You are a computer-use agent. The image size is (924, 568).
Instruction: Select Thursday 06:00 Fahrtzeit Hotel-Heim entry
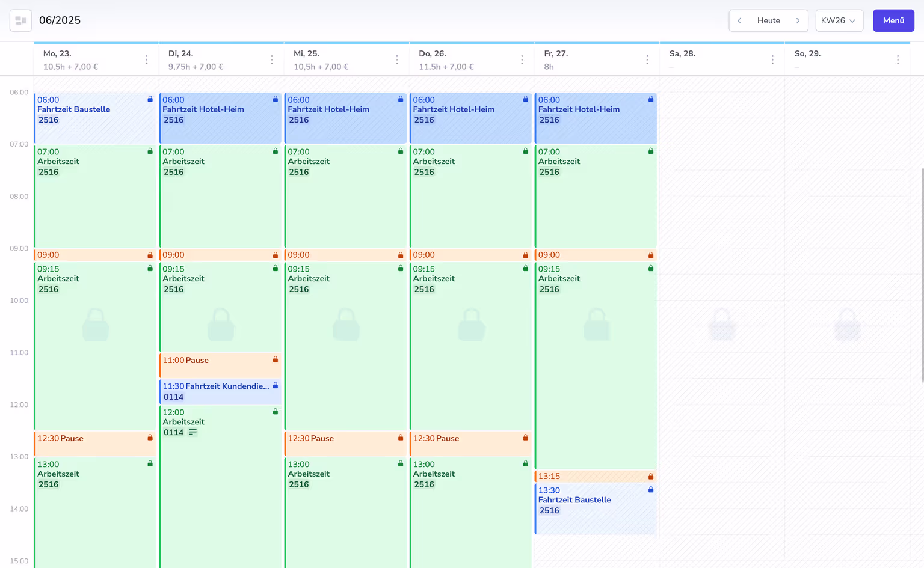click(470, 118)
